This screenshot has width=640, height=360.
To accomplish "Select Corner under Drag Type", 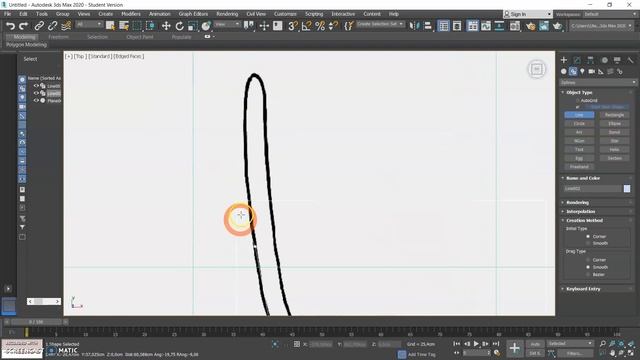I will pyautogui.click(x=588, y=260).
